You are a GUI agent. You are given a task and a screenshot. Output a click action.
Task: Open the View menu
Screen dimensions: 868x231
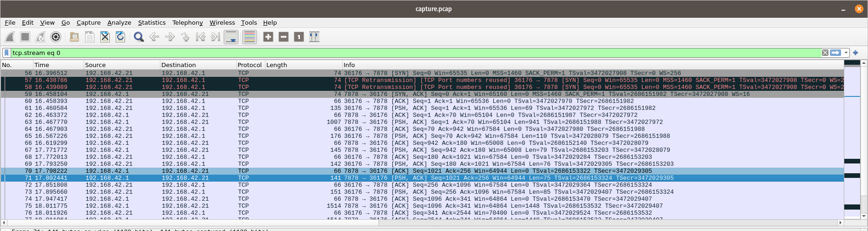pos(47,22)
